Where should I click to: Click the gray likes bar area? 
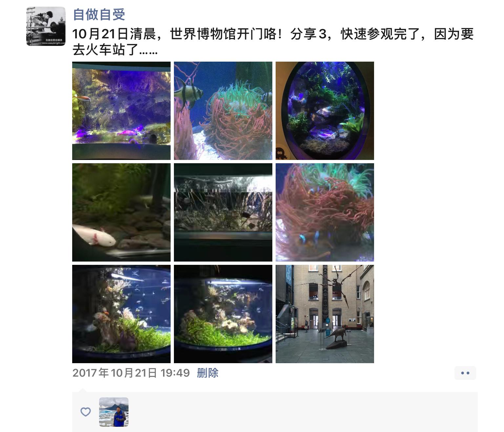275,412
